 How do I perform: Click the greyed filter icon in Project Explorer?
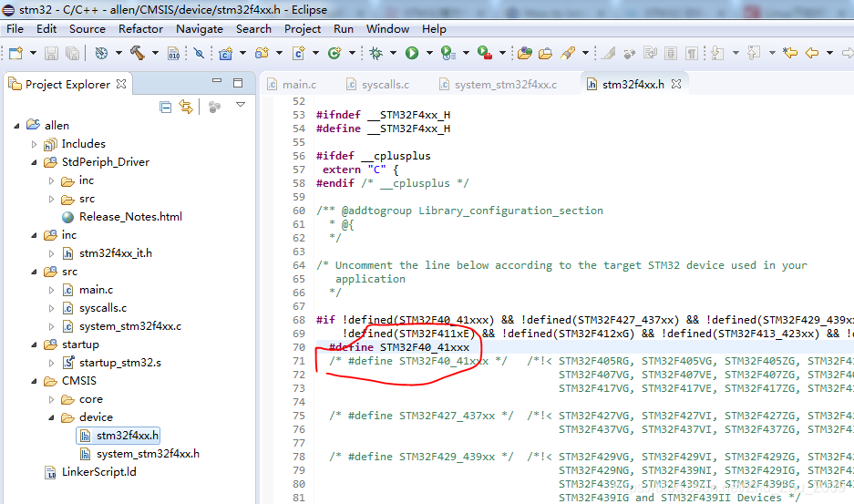[214, 108]
